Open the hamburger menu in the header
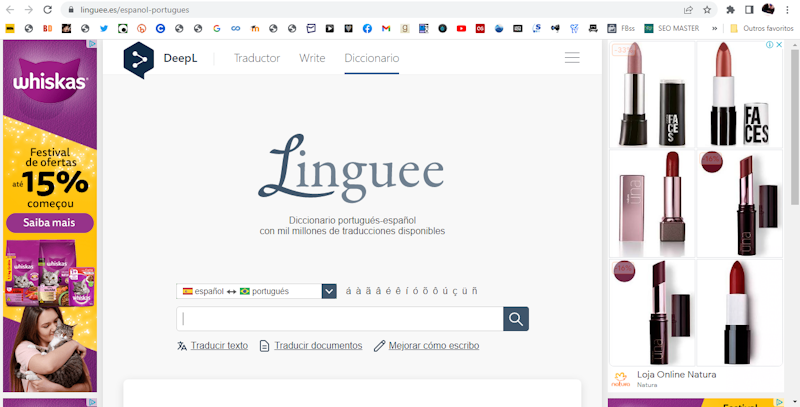 (x=572, y=58)
